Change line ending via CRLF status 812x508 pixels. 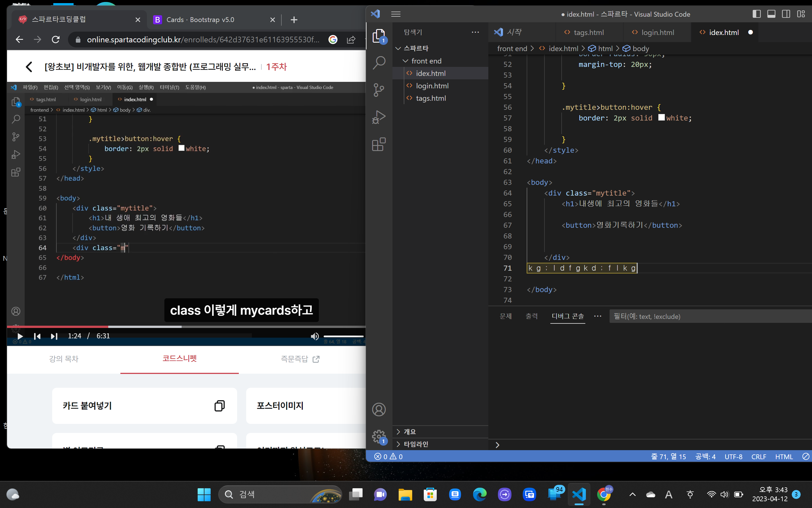pos(759,457)
